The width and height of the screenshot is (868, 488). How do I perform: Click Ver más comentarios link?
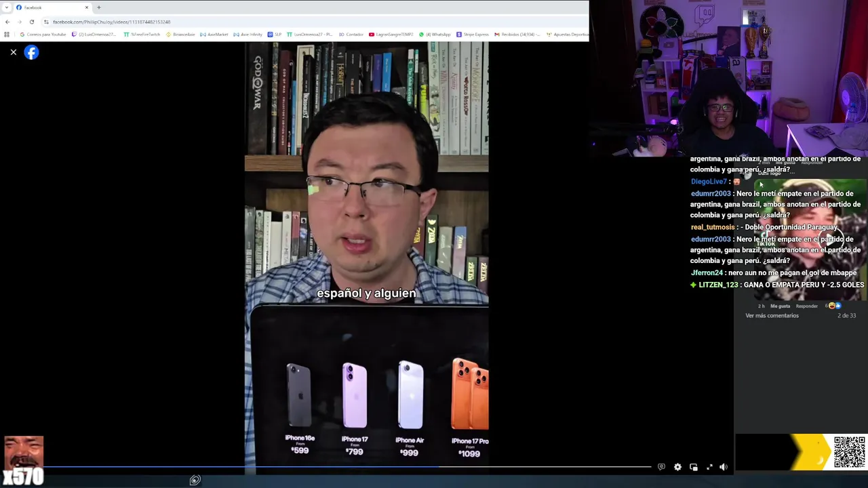pyautogui.click(x=772, y=316)
